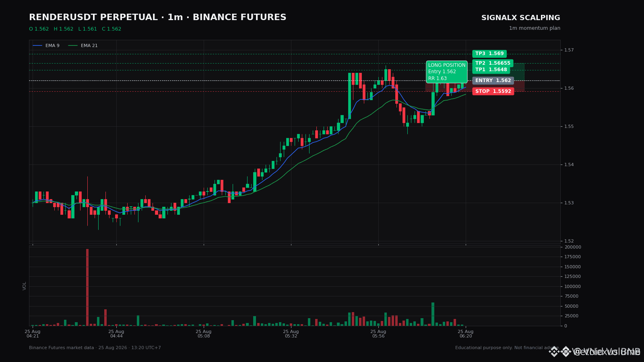Click the Binance Futures market data footer
Screen dimensions: 644x362
[x=95, y=348]
